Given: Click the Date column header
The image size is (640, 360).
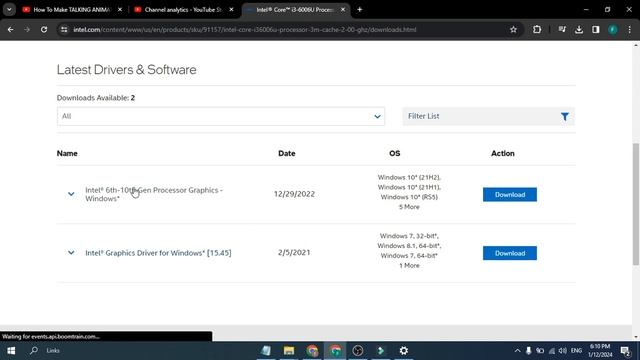Looking at the screenshot, I should point(287,153).
